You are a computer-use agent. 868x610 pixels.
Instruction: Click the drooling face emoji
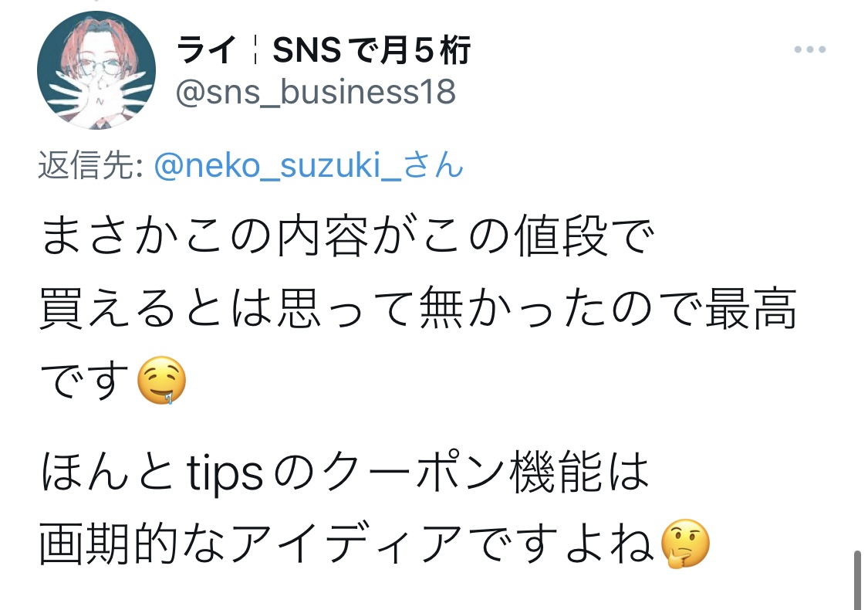point(161,380)
